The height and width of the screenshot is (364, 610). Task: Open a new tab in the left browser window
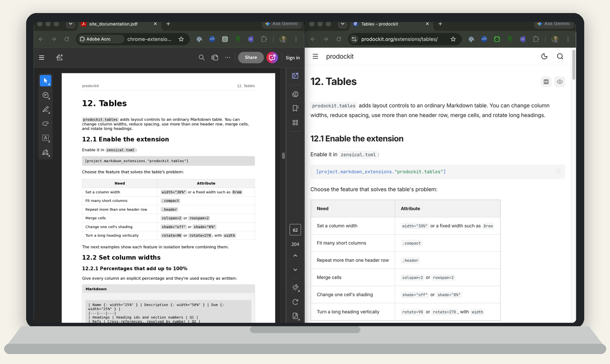click(x=168, y=24)
